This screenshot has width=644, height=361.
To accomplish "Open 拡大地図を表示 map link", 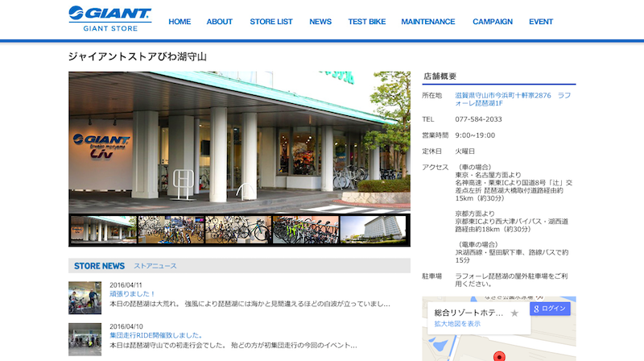I will coord(457,324).
